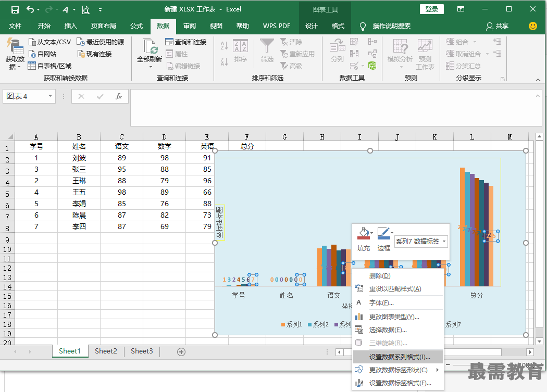Click 操作说明搜索 lightbulb search box
547x392 pixels.
(x=385, y=26)
